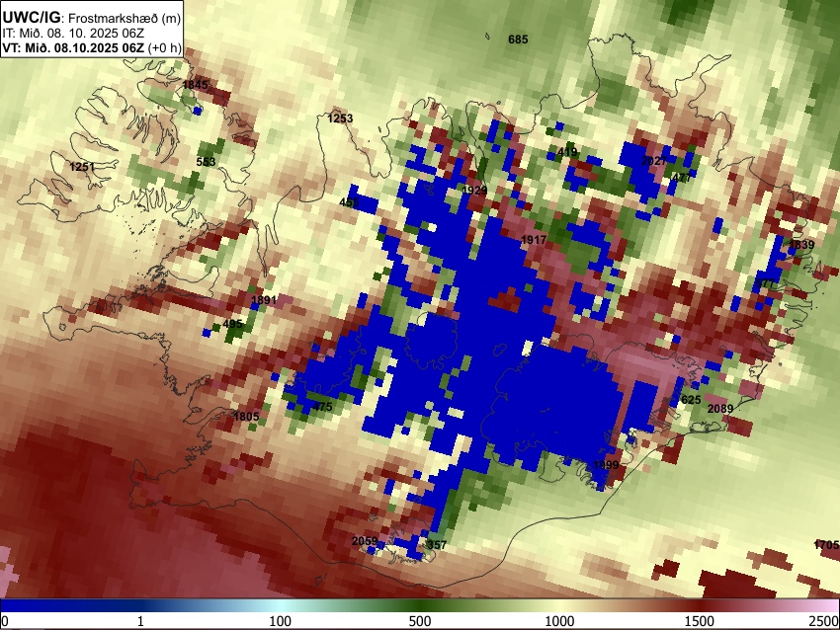Select the IT: Mið. 08. 10. 2025 06Z line

(x=73, y=34)
